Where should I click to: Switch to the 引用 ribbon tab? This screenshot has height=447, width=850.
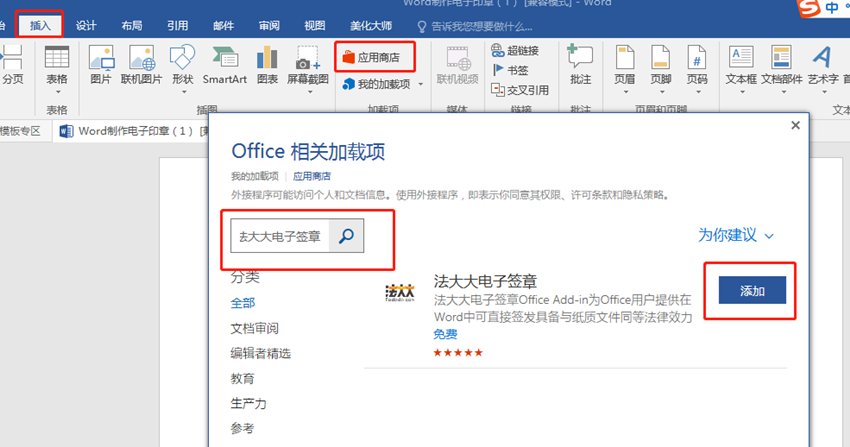pyautogui.click(x=177, y=25)
